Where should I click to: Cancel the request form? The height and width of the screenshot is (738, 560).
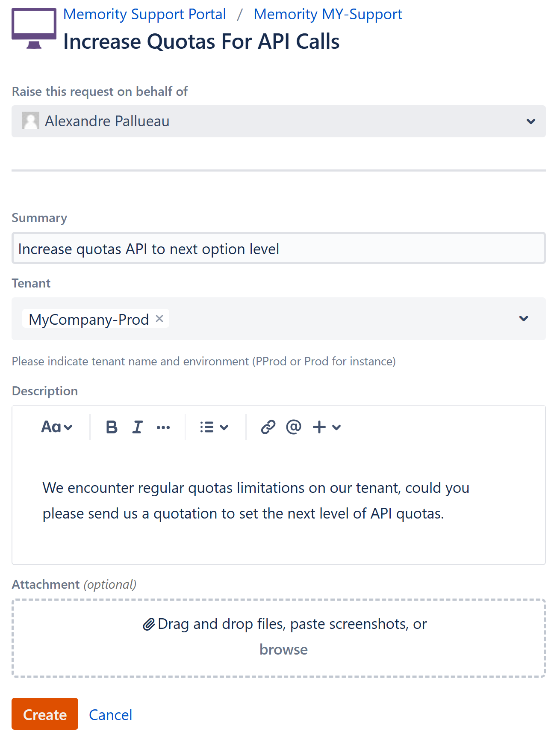[111, 715]
